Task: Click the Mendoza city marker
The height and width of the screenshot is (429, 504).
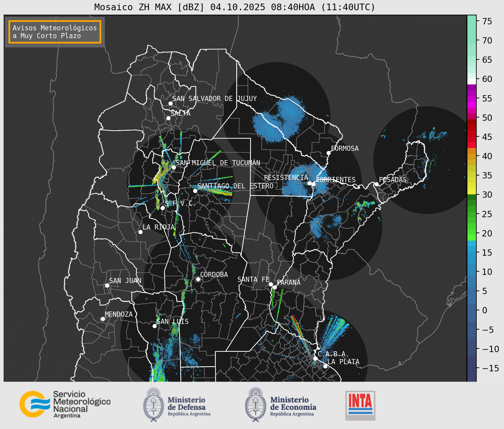Action: coord(103,319)
